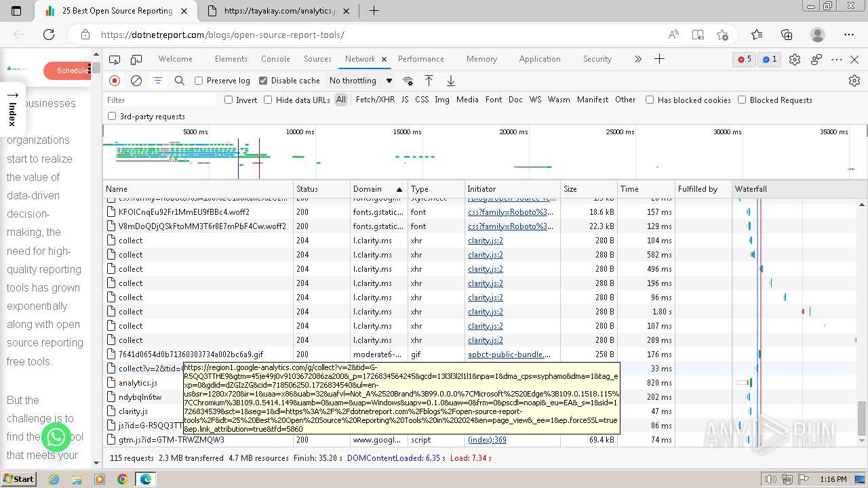Open the 5 errors indicator
Image resolution: width=868 pixels, height=488 pixels.
click(x=745, y=60)
